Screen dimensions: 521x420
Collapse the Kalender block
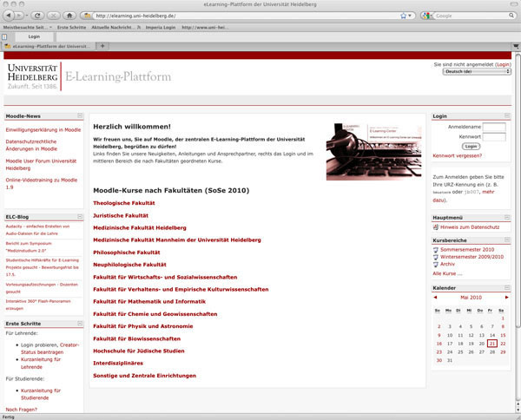tap(507, 286)
